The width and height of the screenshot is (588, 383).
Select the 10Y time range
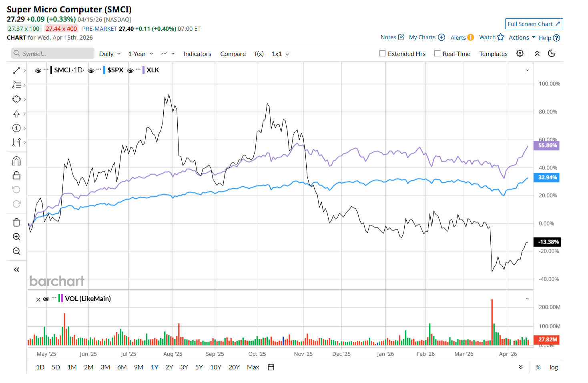coord(216,367)
